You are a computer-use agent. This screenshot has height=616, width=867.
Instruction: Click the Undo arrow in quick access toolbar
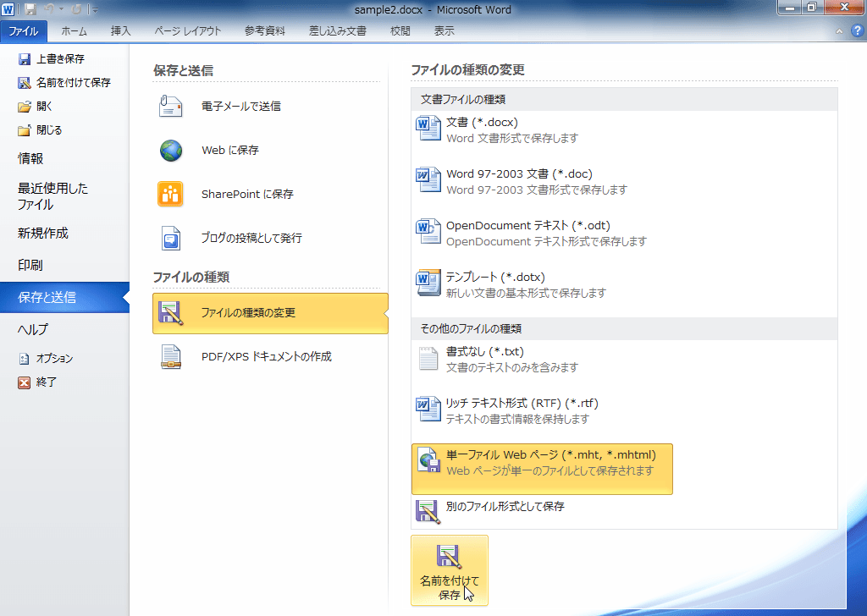pyautogui.click(x=48, y=9)
